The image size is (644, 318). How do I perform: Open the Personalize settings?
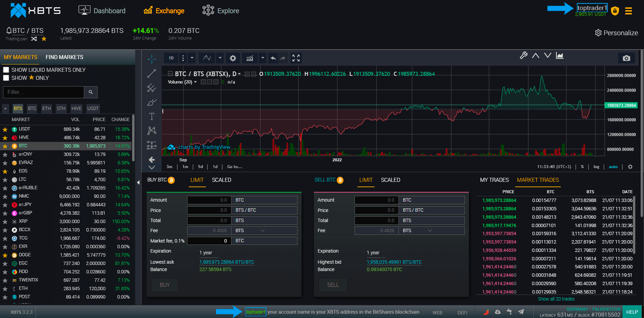(616, 33)
